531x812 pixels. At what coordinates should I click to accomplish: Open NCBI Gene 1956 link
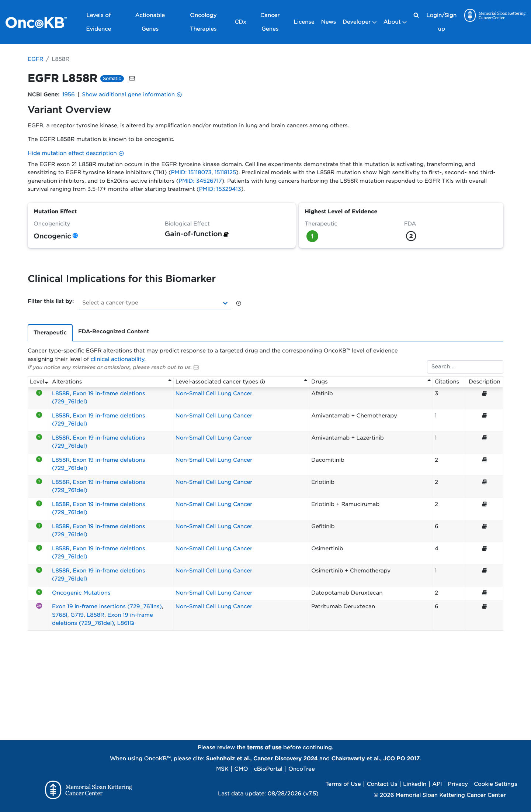coord(68,94)
